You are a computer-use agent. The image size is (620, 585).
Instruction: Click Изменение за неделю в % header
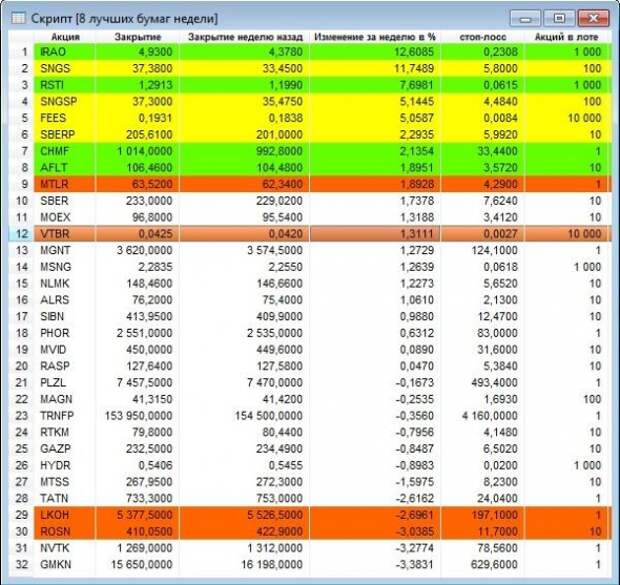pos(375,37)
